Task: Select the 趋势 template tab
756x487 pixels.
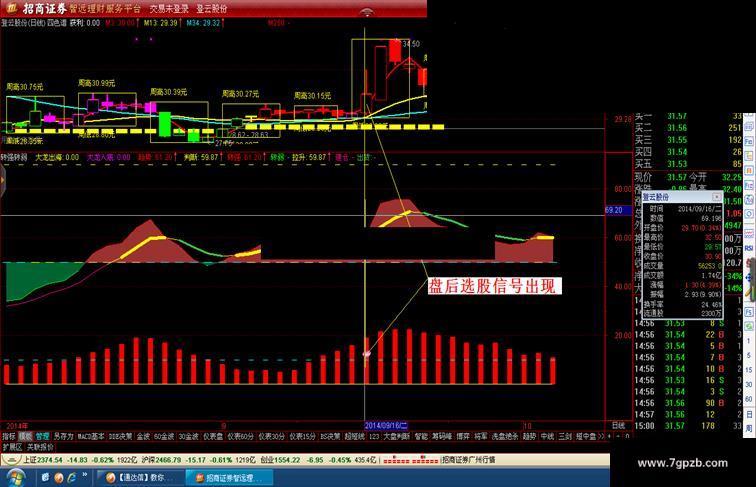Action: pyautogui.click(x=529, y=436)
